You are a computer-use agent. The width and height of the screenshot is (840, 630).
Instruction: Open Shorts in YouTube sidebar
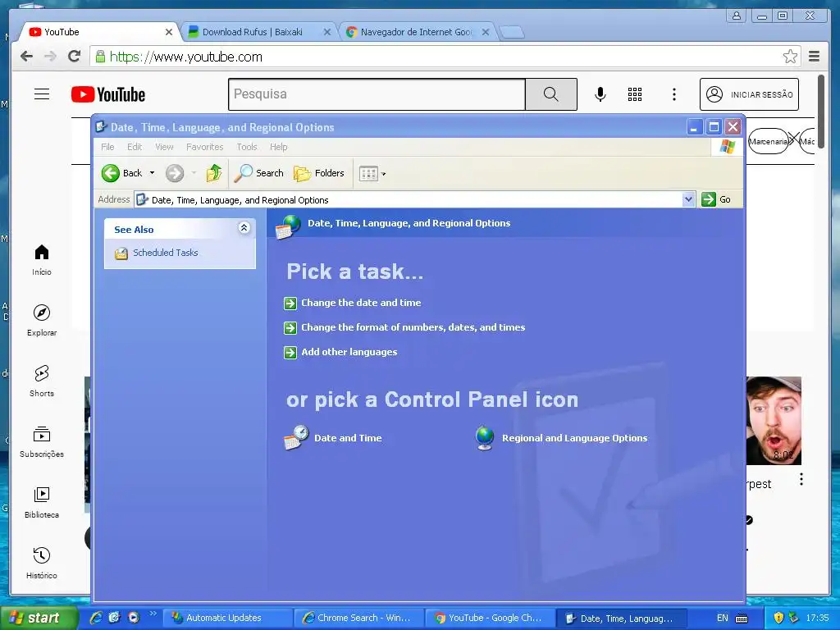click(x=42, y=381)
